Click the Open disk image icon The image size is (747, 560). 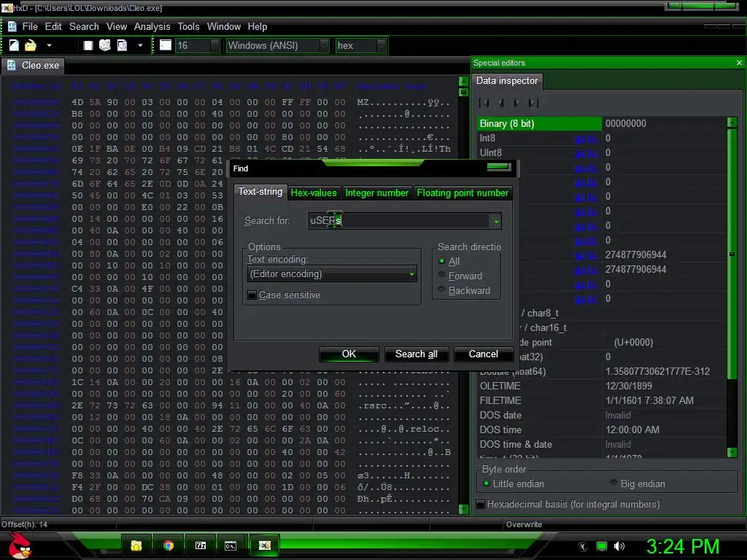click(123, 45)
